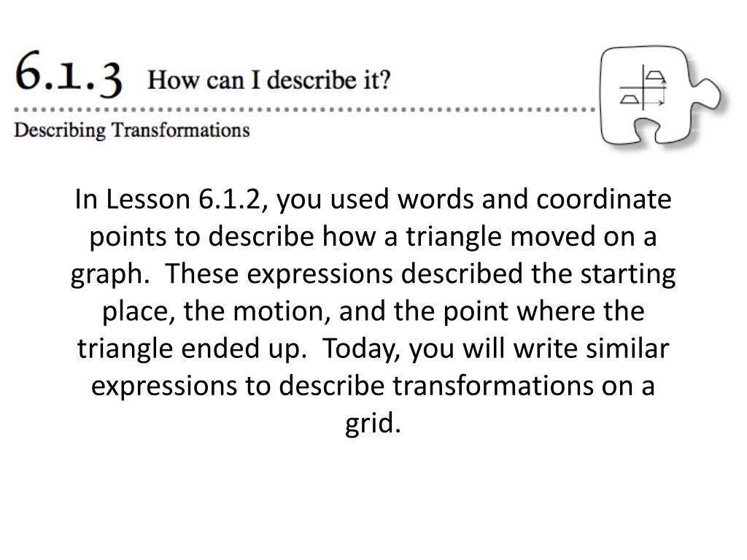Image resolution: width=747 pixels, height=560 pixels.
Task: Click the words 'triangle ended up.'
Action: point(193,349)
